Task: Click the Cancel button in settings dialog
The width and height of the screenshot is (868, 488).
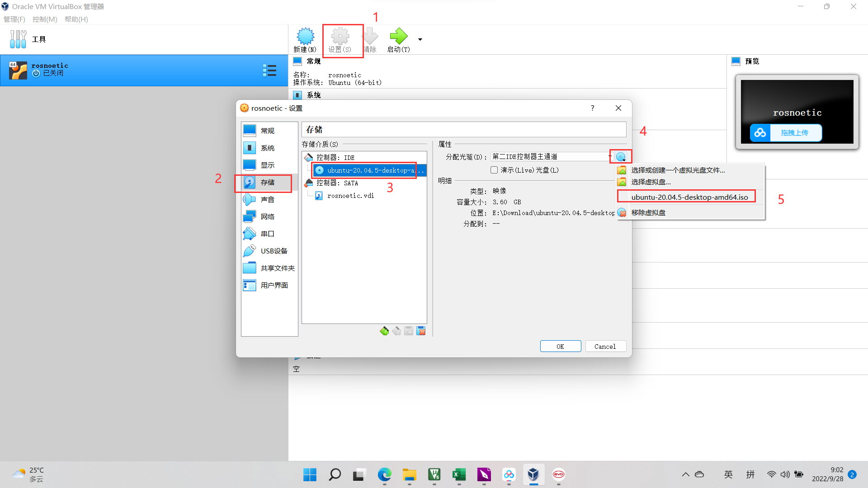Action: pos(605,346)
